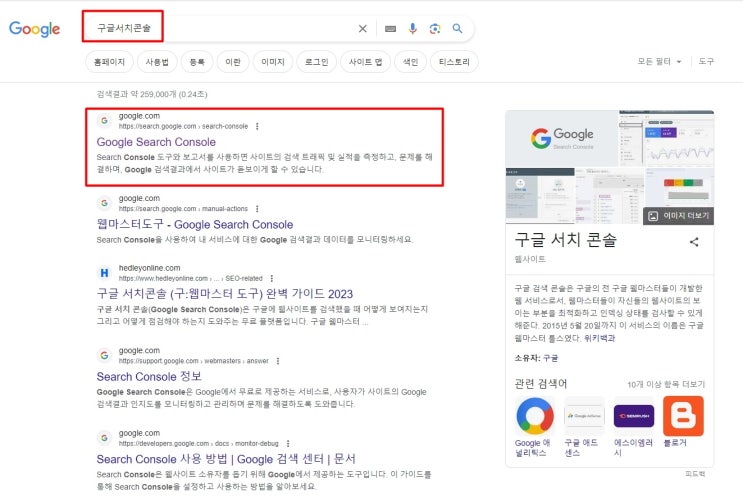Open Google 애널리틱스 related search icon
The image size is (743, 502).
(x=535, y=416)
